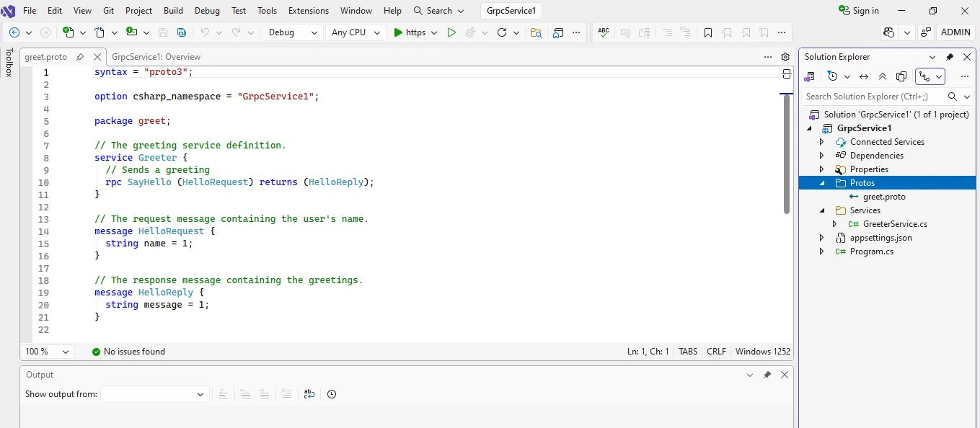The image size is (980, 428).
Task: Select greet.proto in Solution Explorer
Action: [x=884, y=197]
